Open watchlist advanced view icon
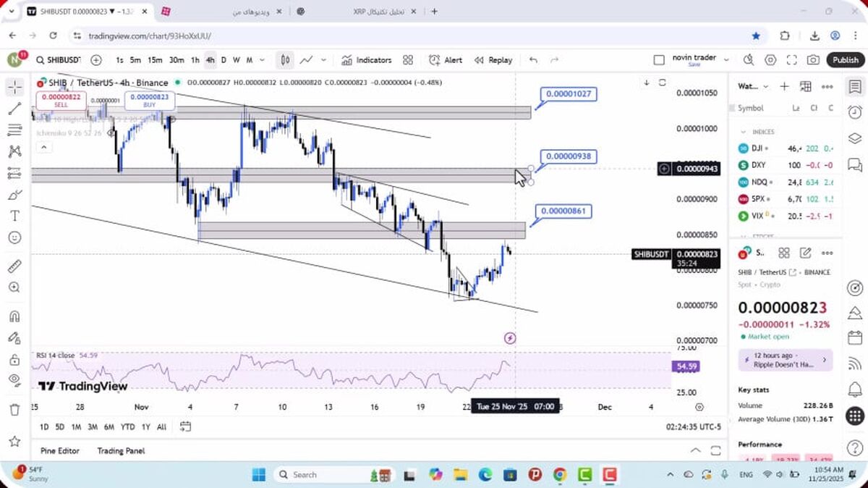The height and width of the screenshot is (488, 868). pyautogui.click(x=806, y=86)
